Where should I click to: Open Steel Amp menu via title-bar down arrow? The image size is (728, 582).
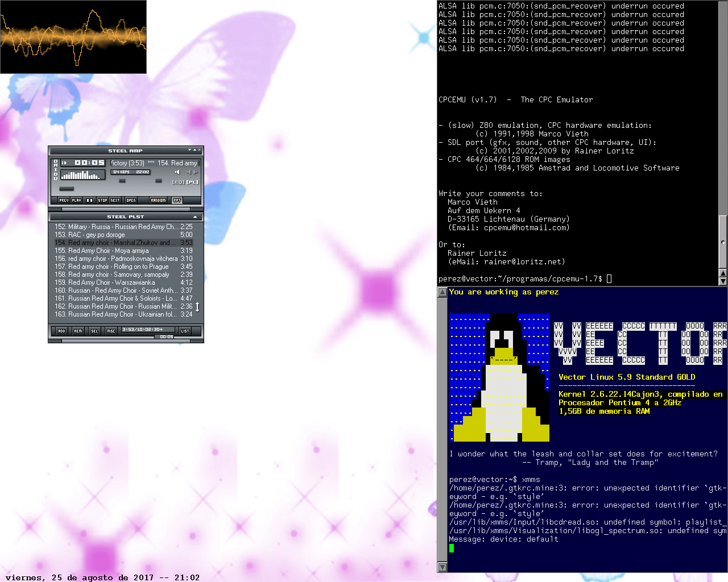pyautogui.click(x=189, y=150)
